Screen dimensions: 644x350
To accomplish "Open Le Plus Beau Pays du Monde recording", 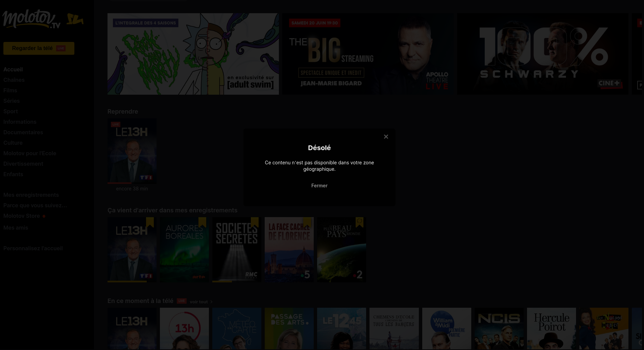I will 341,249.
